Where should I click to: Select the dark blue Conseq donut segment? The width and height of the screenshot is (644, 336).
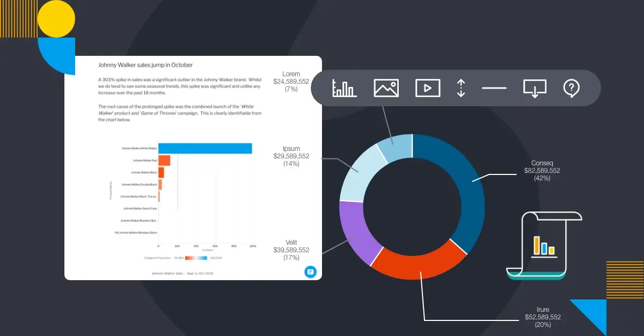coord(460,182)
